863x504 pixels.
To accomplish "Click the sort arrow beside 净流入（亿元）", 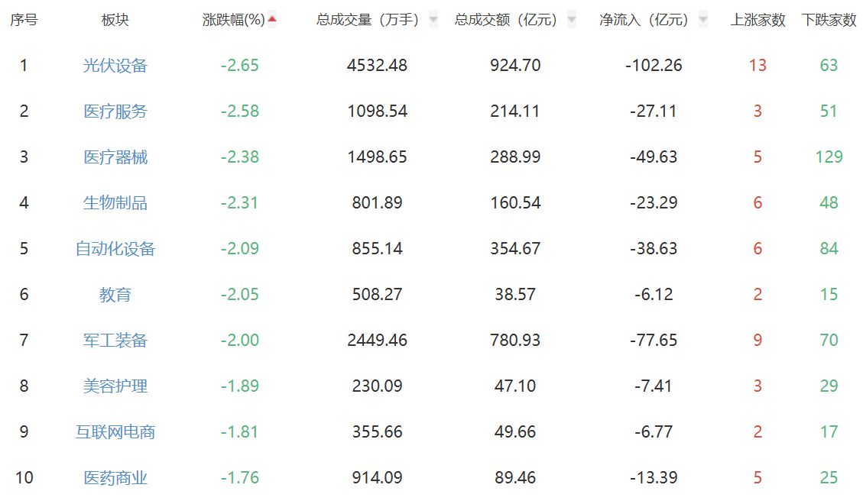I will pos(703,20).
